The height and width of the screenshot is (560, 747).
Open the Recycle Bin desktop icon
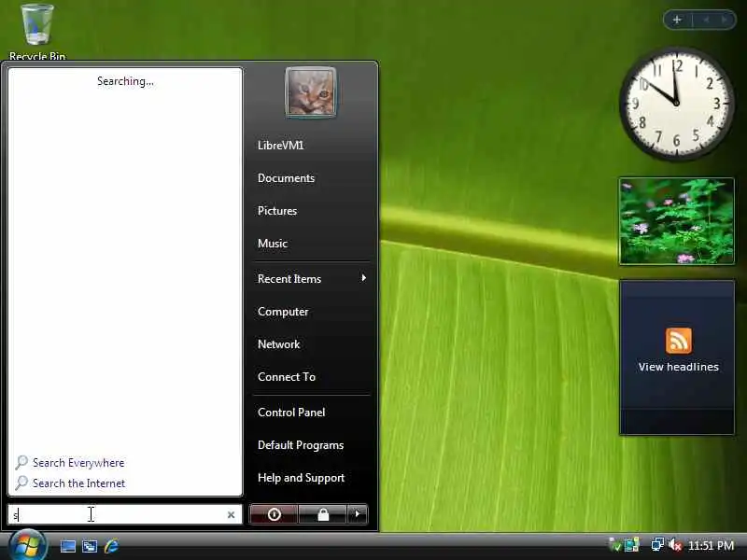pos(37,32)
